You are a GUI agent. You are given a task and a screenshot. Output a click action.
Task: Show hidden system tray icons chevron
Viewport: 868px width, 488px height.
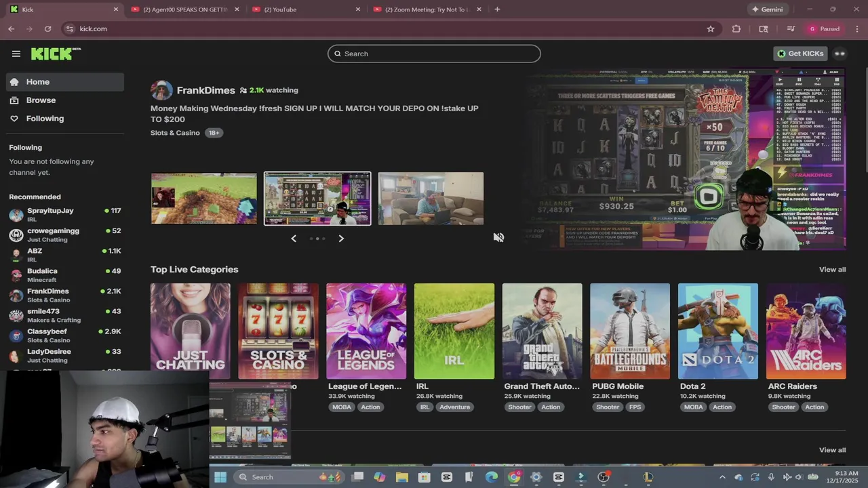[722, 477]
